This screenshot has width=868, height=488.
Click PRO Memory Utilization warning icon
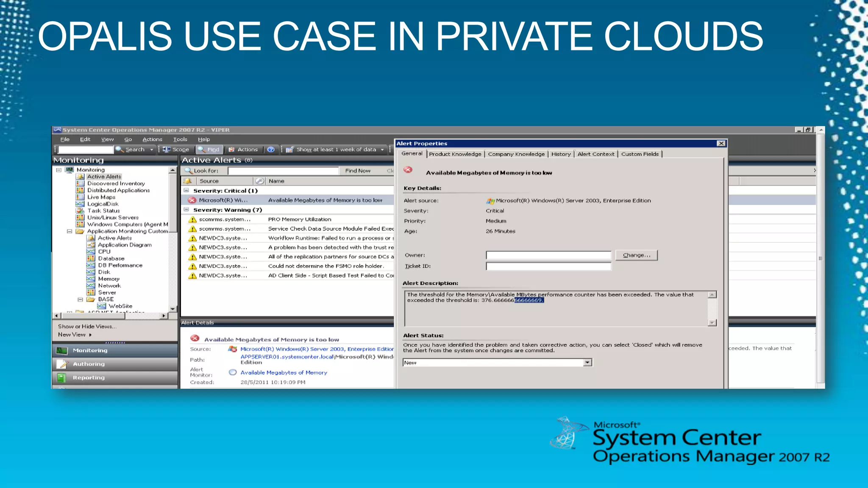point(192,219)
